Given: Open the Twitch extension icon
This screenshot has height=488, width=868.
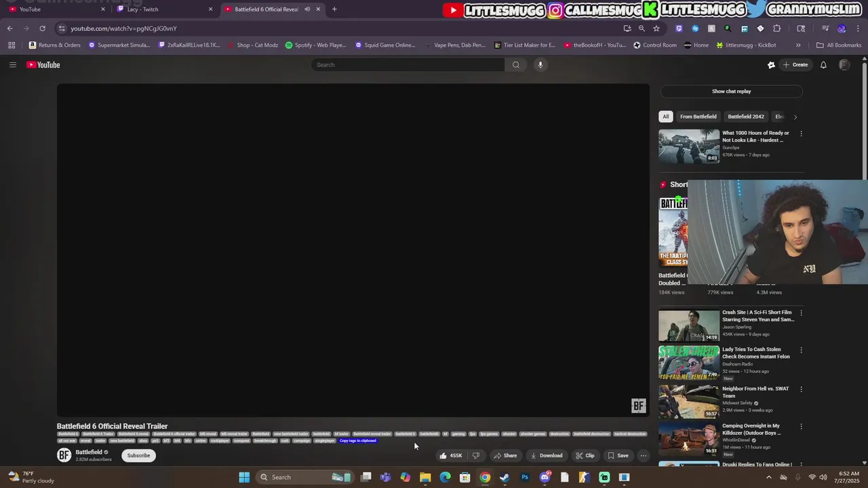Looking at the screenshot, I should click(x=679, y=28).
